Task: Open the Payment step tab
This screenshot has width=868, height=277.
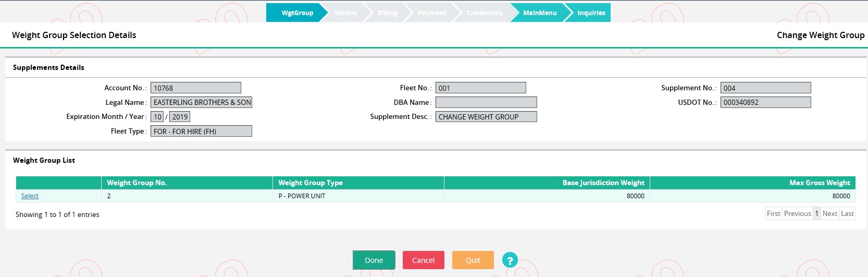Action: (x=431, y=13)
